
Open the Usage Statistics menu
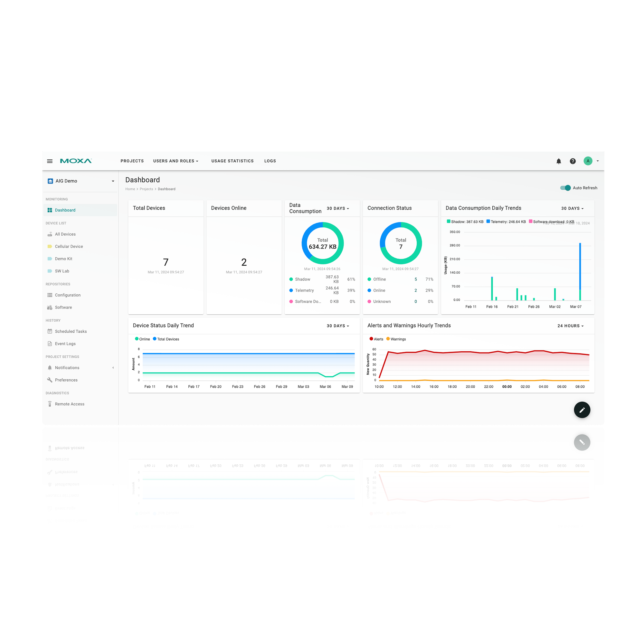[232, 161]
